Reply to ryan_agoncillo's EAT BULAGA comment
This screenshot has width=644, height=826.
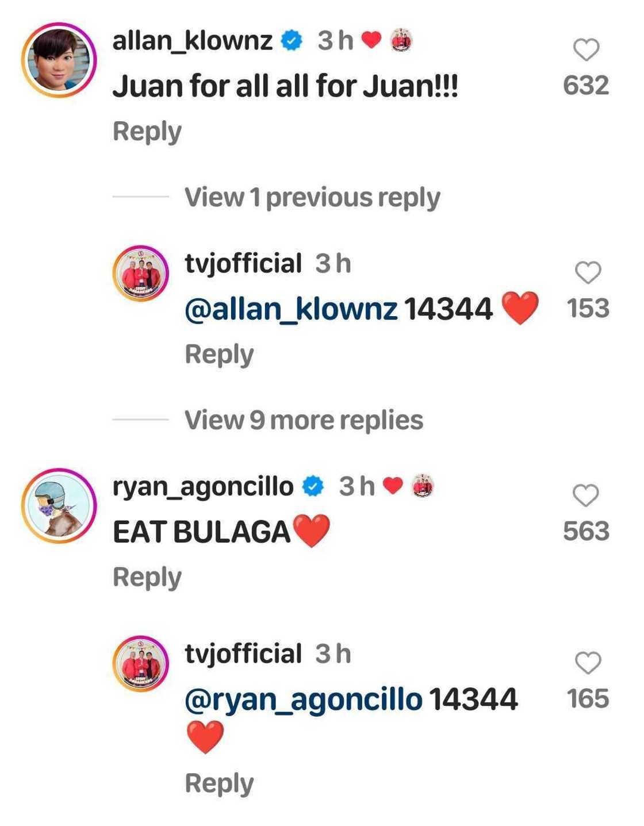[147, 577]
